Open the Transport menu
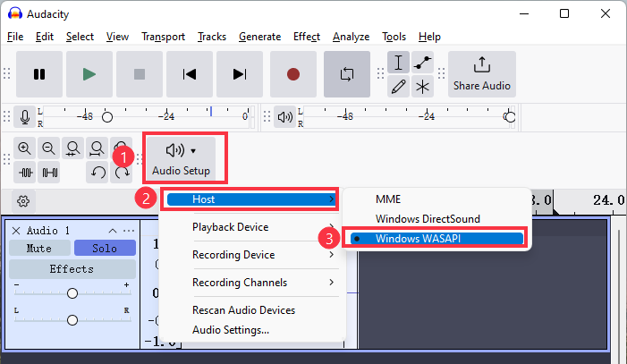The height and width of the screenshot is (364, 627). click(163, 37)
